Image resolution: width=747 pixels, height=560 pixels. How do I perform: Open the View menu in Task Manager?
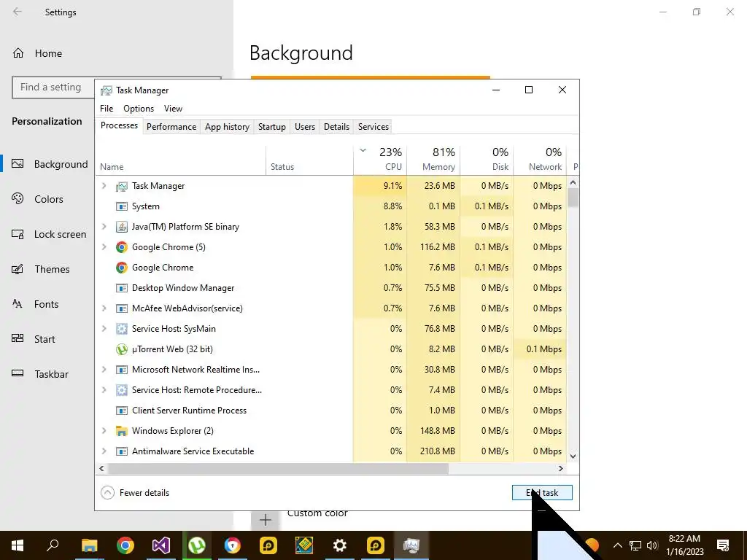[x=174, y=109]
